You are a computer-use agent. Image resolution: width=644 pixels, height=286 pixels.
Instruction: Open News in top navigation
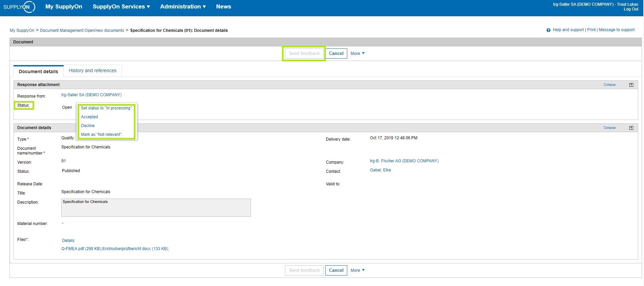pos(224,7)
